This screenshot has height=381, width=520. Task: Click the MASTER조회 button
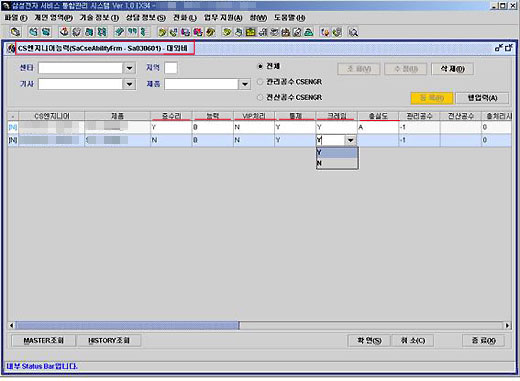44,341
